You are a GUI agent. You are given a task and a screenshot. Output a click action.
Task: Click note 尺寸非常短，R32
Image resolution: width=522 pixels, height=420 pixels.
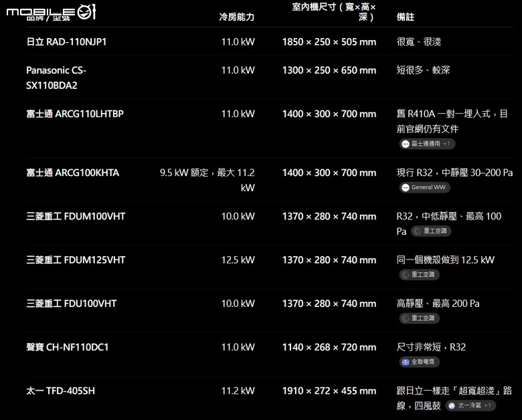tap(431, 347)
